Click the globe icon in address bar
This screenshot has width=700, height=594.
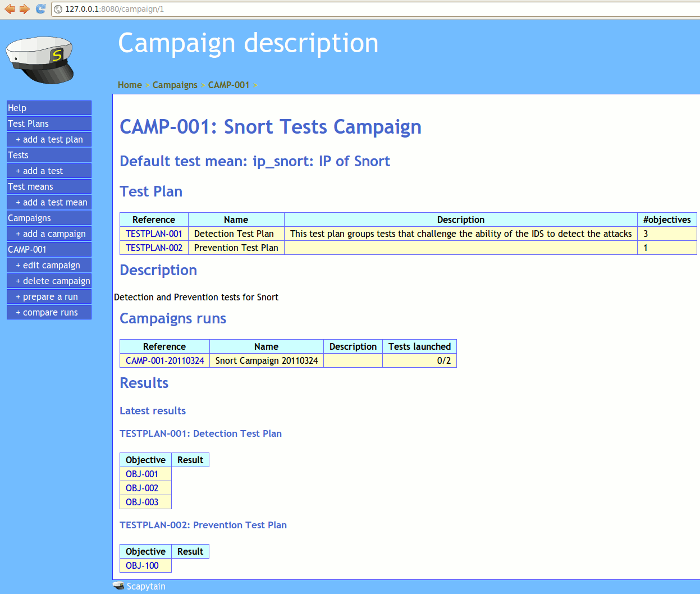pyautogui.click(x=58, y=9)
